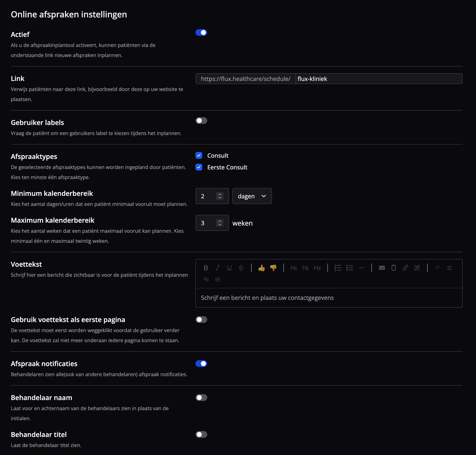Click into the Voettekst message text area
Viewport: 476px width, 455px height.
coord(329,298)
